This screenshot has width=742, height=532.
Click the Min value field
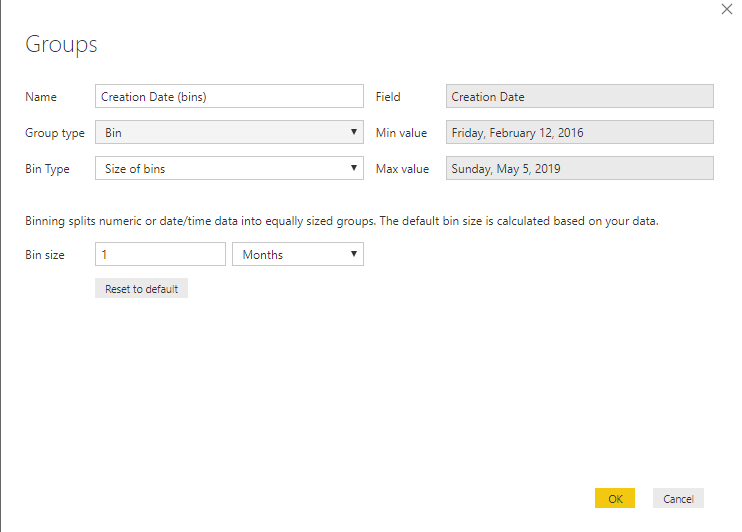580,132
